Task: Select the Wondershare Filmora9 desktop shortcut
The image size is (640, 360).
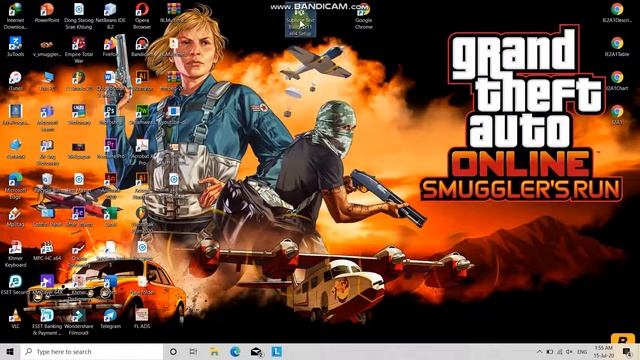Action: point(78,322)
